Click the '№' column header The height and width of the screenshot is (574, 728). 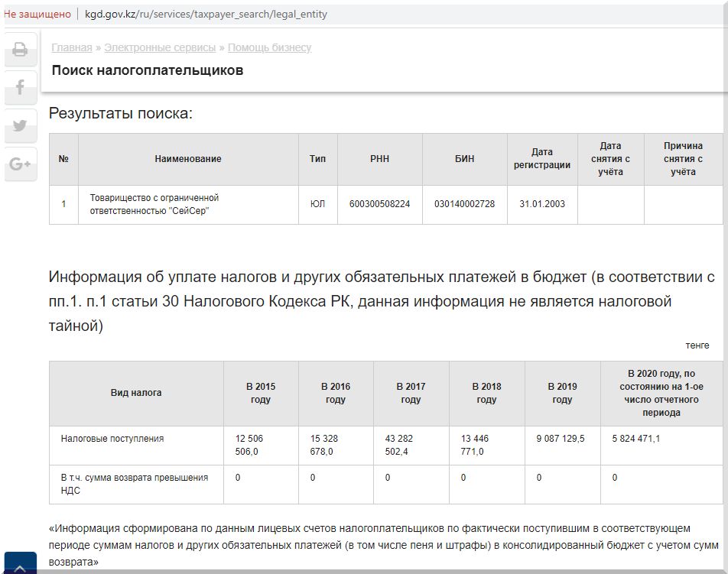(63, 159)
